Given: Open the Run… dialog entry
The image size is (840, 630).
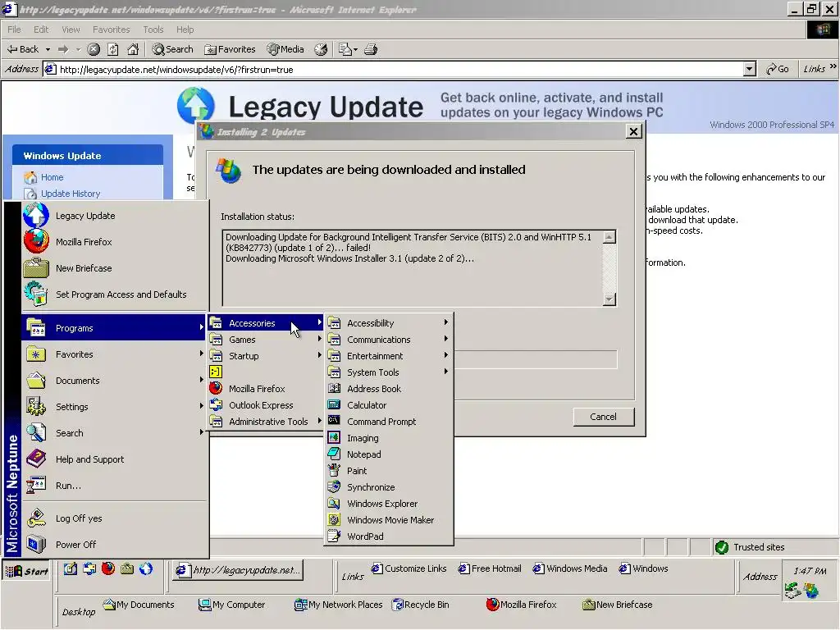Looking at the screenshot, I should [x=115, y=486].
